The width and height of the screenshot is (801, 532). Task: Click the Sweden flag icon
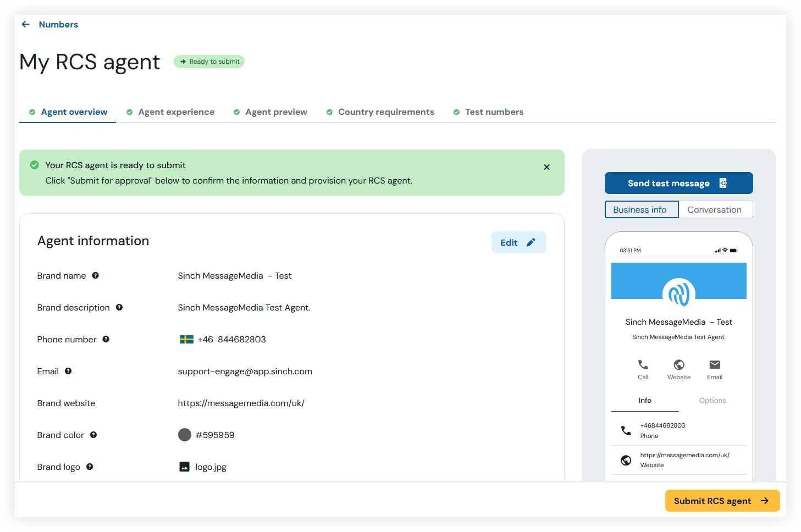(186, 339)
